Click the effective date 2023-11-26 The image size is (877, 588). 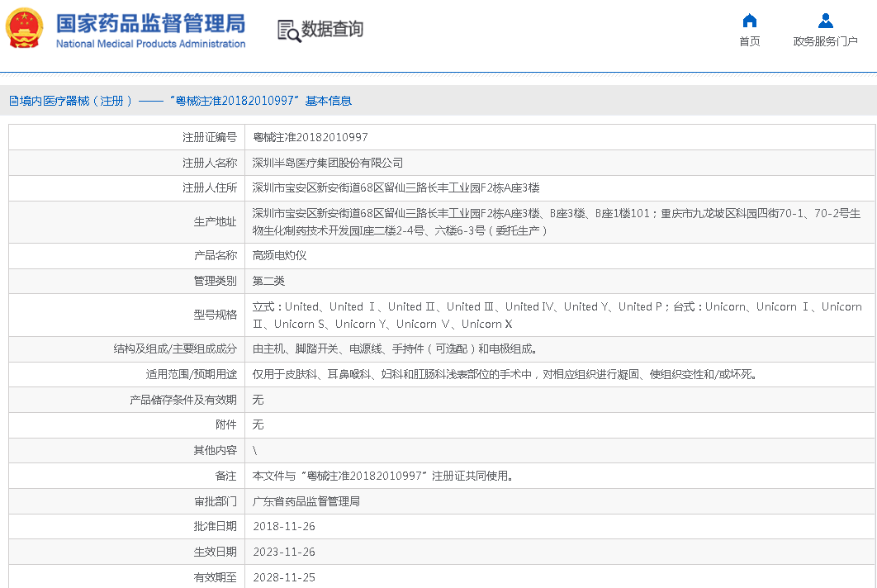[283, 552]
